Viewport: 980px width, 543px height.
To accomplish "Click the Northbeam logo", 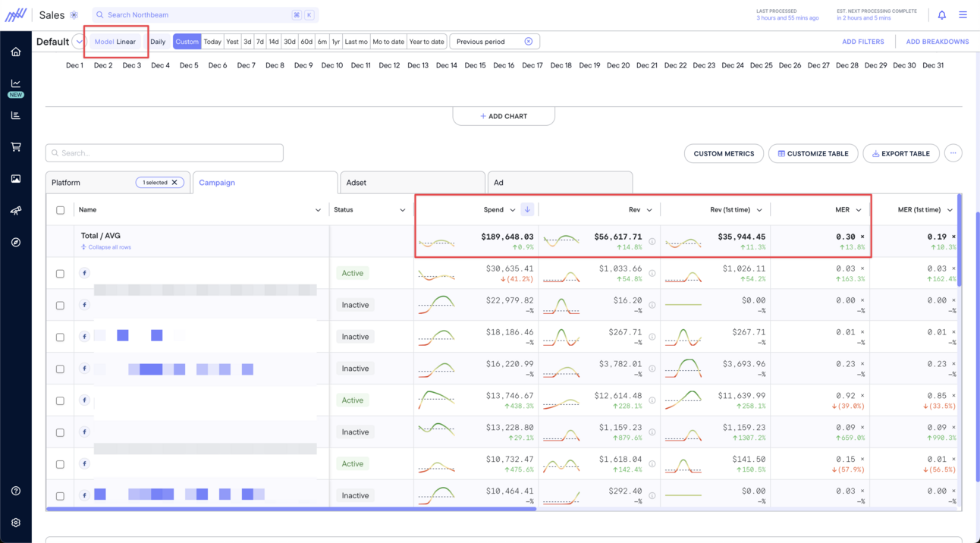I will (16, 14).
